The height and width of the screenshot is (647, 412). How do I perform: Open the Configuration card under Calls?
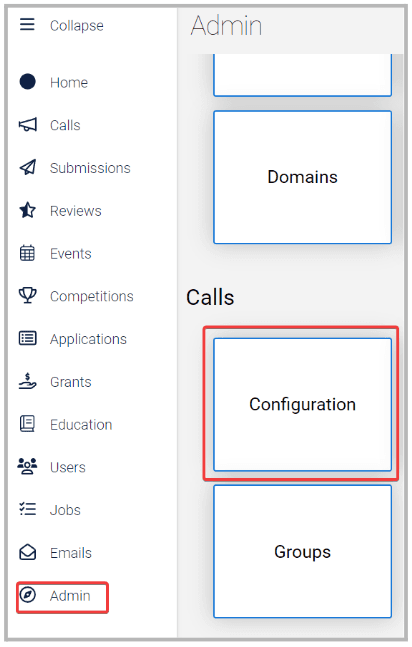[303, 404]
